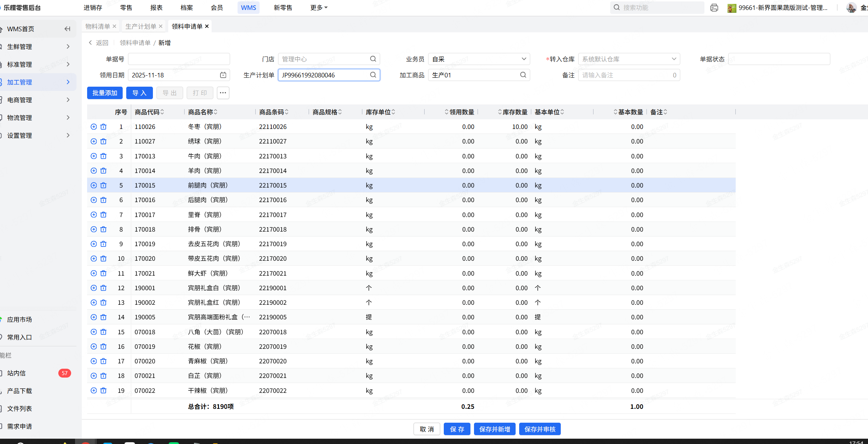Close the 物料清单 tab
The height and width of the screenshot is (444, 868).
[115, 26]
